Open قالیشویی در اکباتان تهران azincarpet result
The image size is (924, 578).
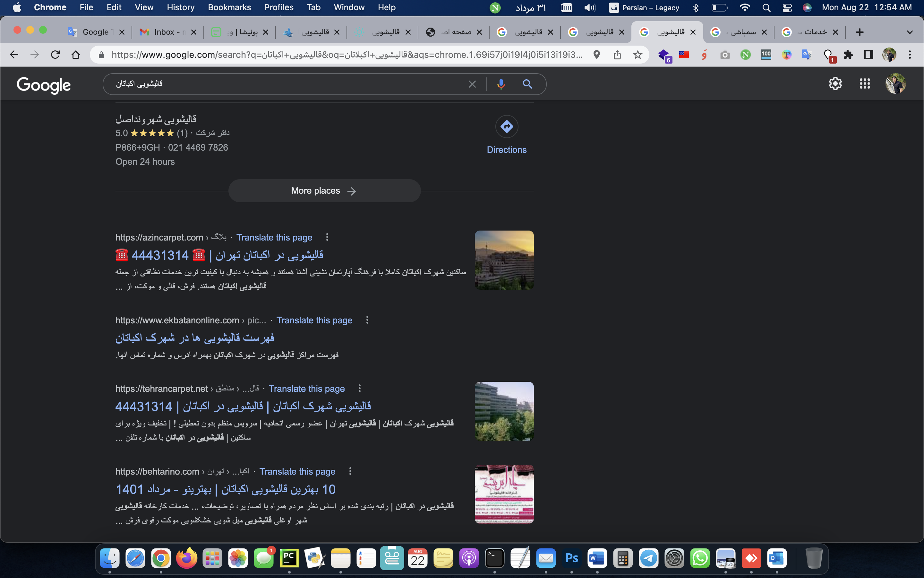point(219,255)
